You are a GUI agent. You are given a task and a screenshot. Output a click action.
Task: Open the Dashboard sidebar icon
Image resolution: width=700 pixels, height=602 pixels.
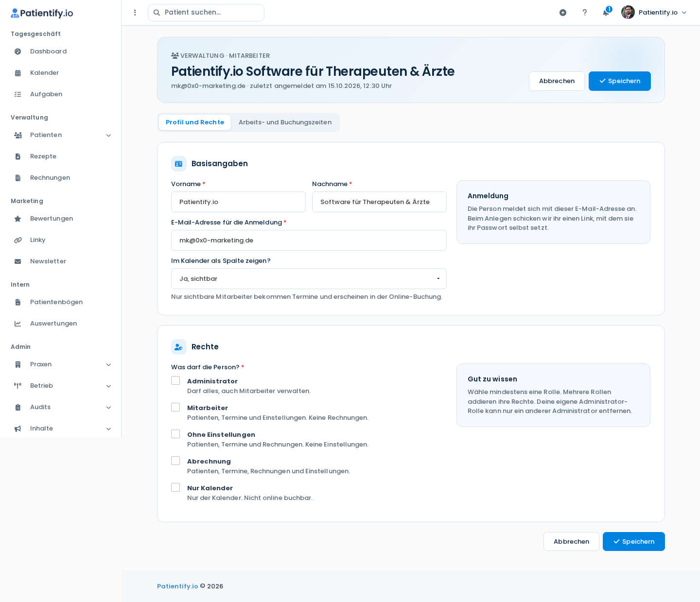tap(18, 52)
